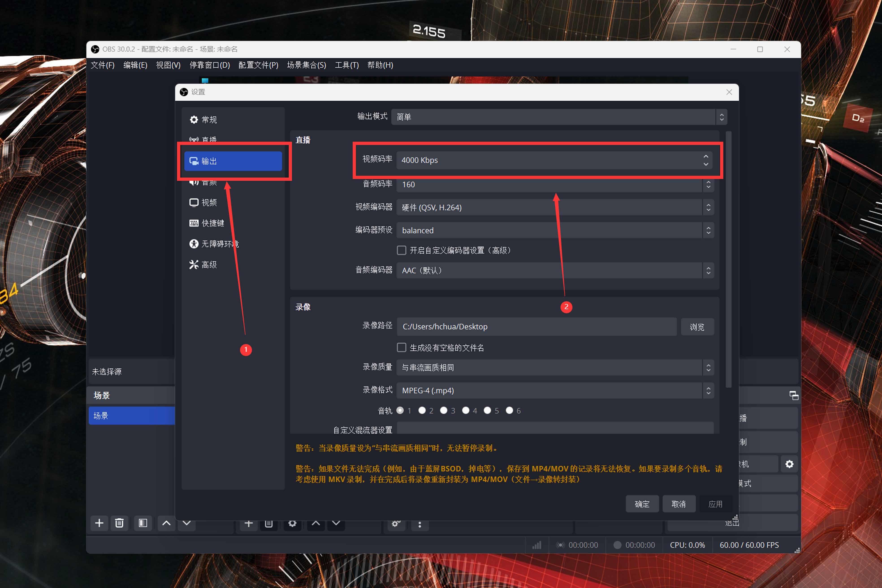Open the 编码器预设 balanced preset dropdown
Viewport: 882px width, 588px height.
click(555, 230)
